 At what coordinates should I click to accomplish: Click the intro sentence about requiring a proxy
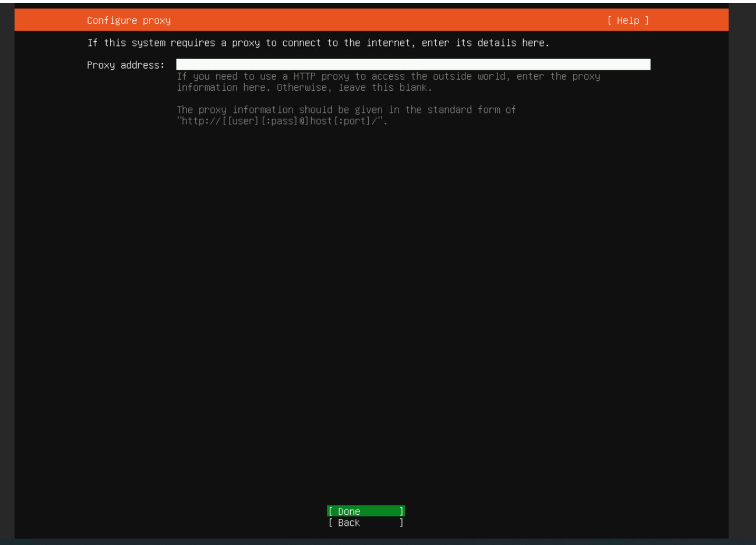click(318, 43)
